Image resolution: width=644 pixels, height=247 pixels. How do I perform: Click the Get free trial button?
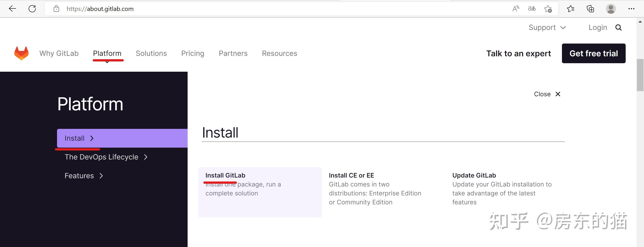tap(593, 53)
